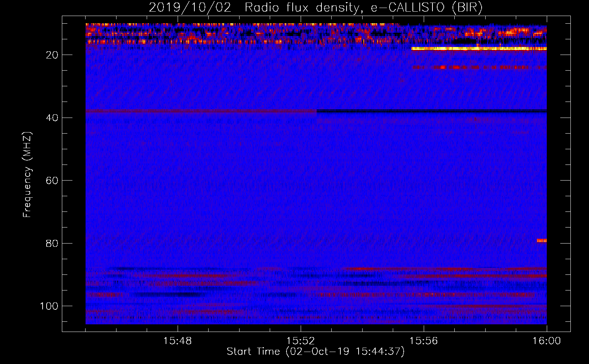Click the 16:00 time tick label
The width and height of the screenshot is (589, 364).
pyautogui.click(x=547, y=341)
